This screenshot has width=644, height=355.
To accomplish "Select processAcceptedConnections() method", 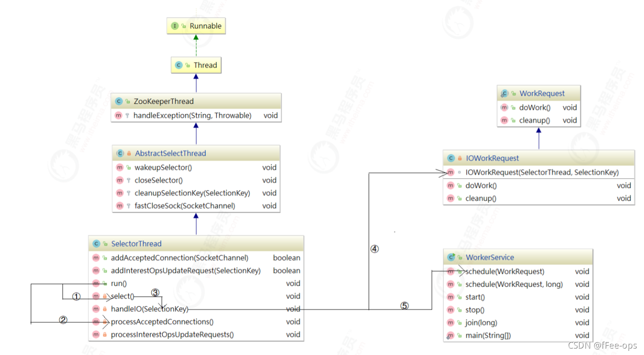I will pyautogui.click(x=162, y=322).
